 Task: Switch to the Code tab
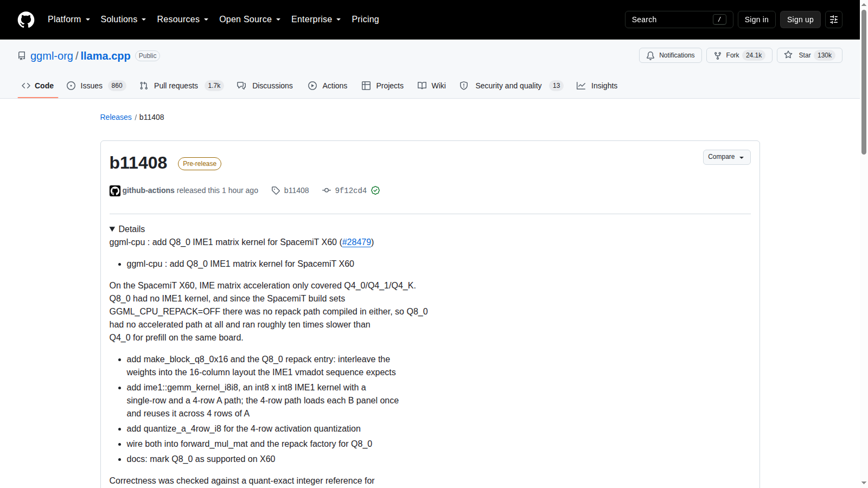tap(38, 86)
